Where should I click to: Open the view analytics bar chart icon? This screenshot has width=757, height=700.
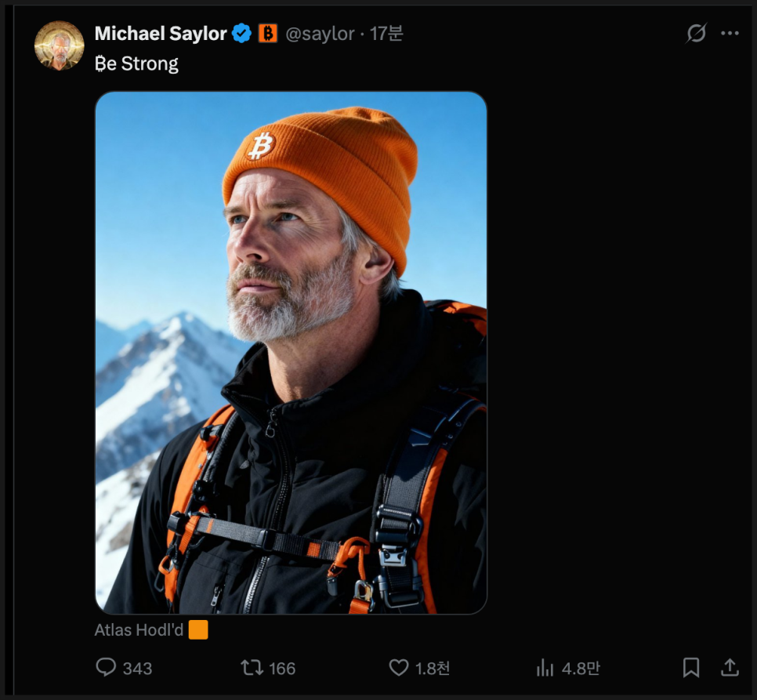click(x=545, y=667)
